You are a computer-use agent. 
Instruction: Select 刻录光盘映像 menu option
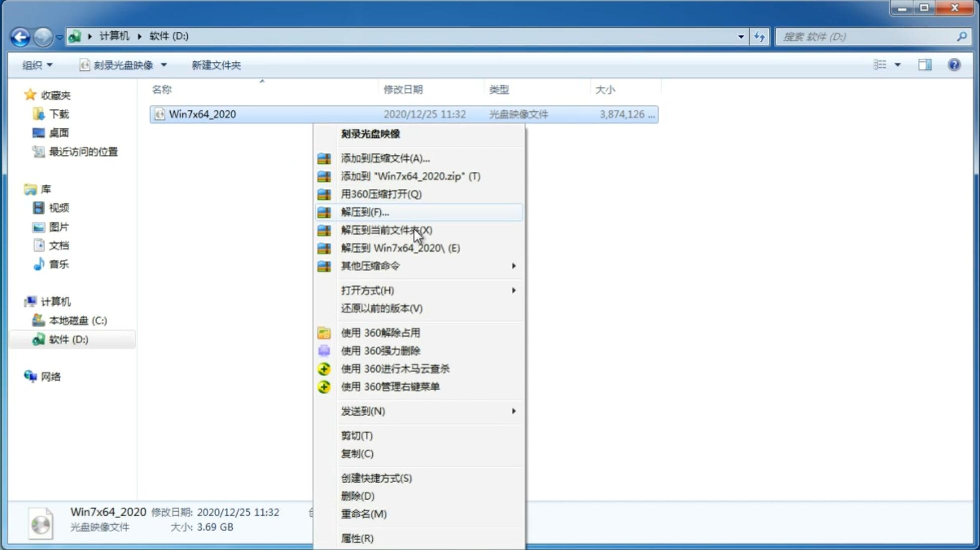pyautogui.click(x=370, y=133)
